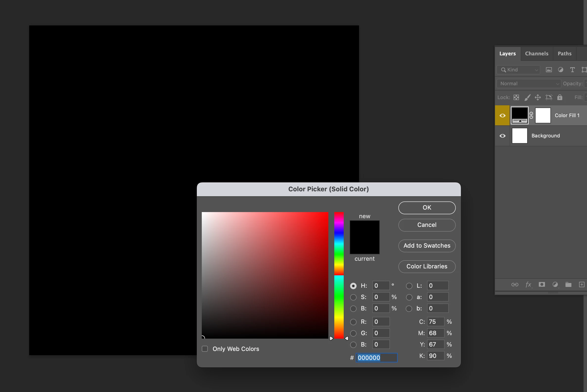Expand the Normal blend mode dropdown
Image resolution: width=587 pixels, height=392 pixels.
(528, 84)
